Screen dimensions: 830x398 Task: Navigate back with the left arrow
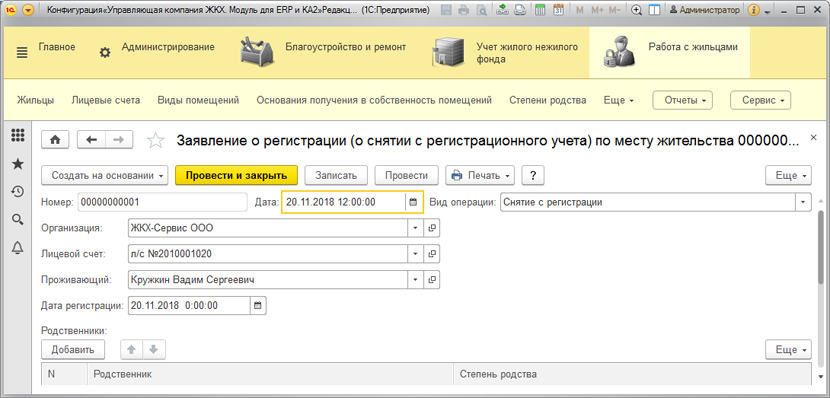(92, 140)
